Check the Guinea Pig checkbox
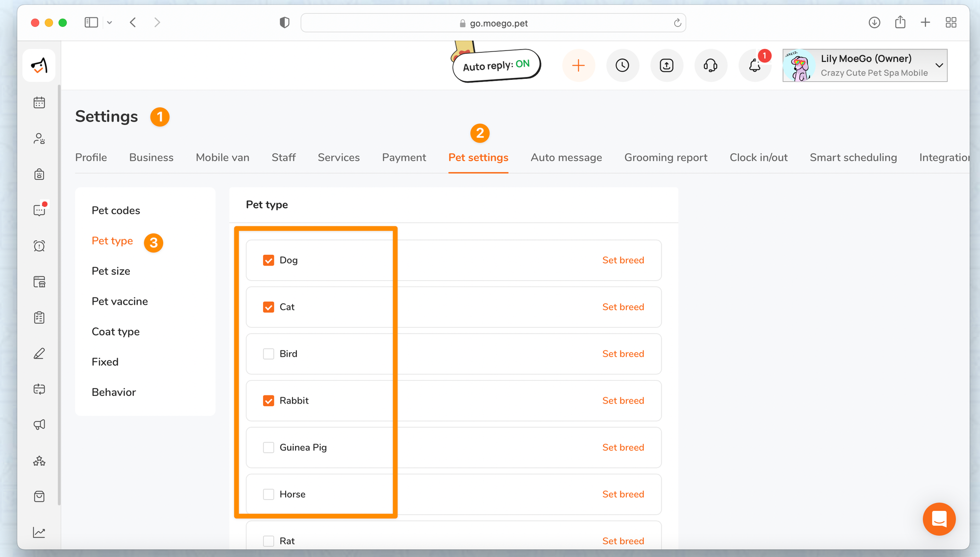 point(269,447)
